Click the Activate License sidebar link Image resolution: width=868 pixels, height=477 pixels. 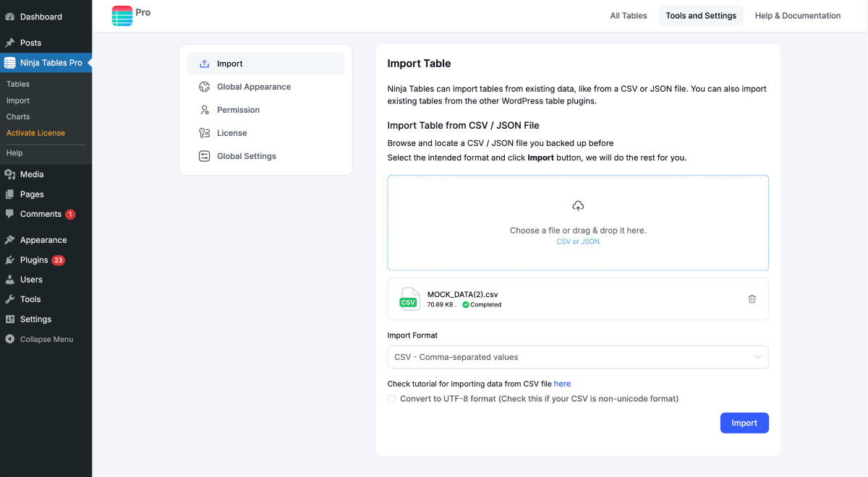pyautogui.click(x=35, y=133)
